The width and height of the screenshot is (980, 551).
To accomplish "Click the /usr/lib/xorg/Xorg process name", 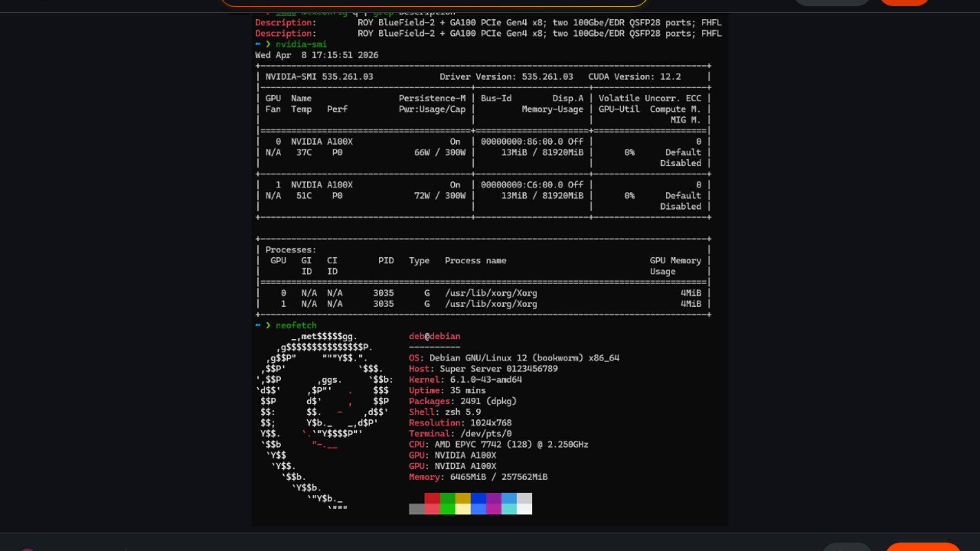I will [492, 293].
